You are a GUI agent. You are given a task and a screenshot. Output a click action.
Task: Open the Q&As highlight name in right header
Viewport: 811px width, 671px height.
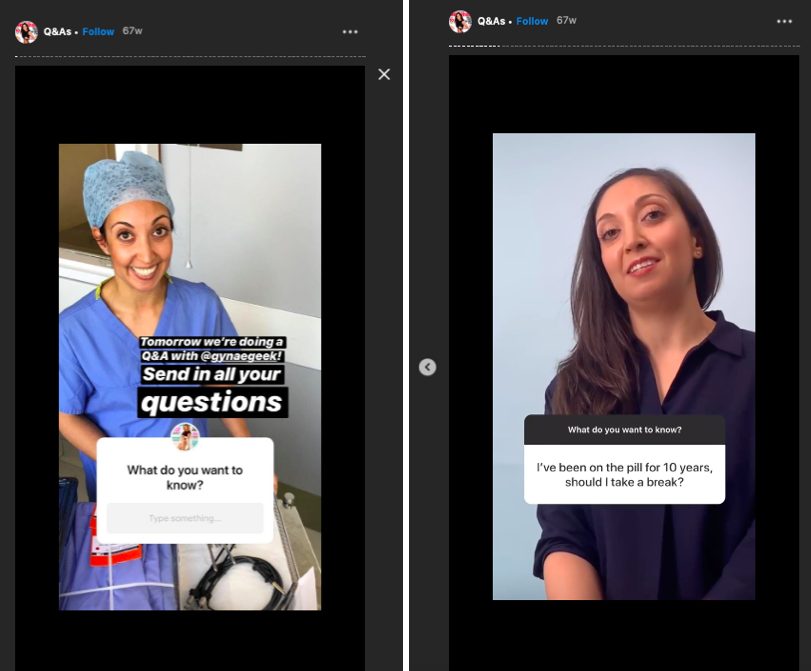(491, 21)
